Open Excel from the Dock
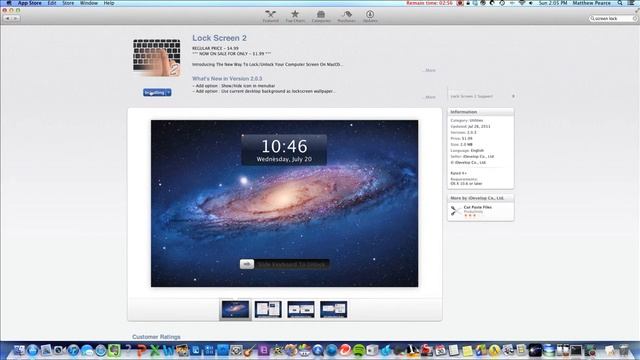Screen dimensions: 640x360 coord(155,350)
